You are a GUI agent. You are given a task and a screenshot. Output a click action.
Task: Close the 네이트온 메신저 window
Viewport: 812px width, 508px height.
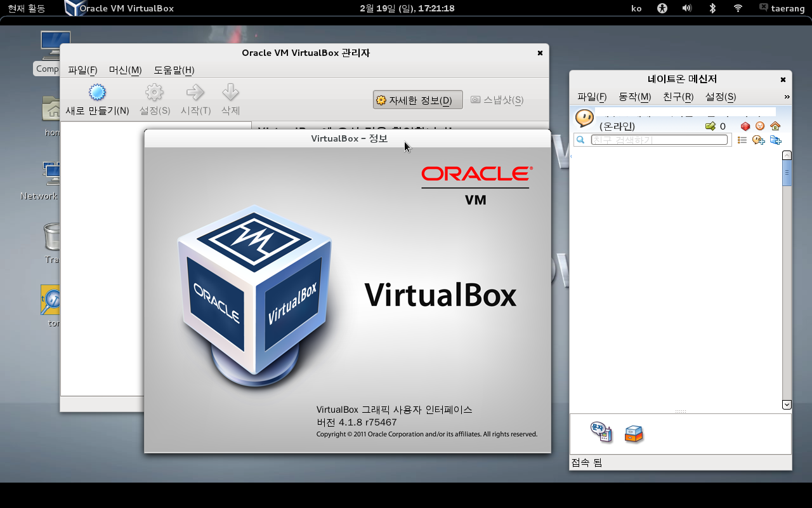783,79
